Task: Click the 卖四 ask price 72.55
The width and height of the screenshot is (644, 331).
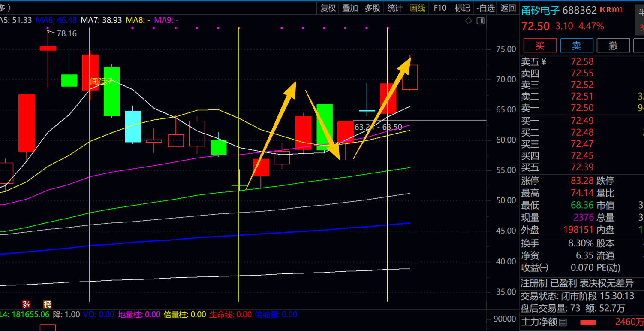Action: 582,73
